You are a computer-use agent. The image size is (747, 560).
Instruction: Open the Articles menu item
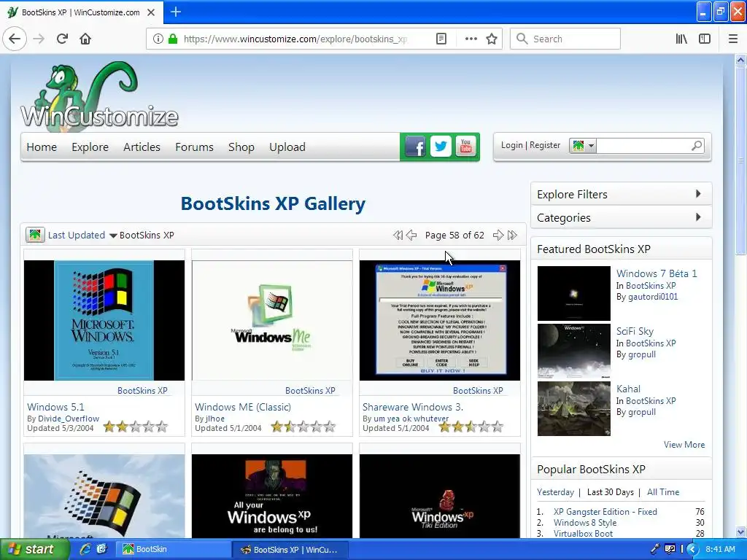click(142, 147)
